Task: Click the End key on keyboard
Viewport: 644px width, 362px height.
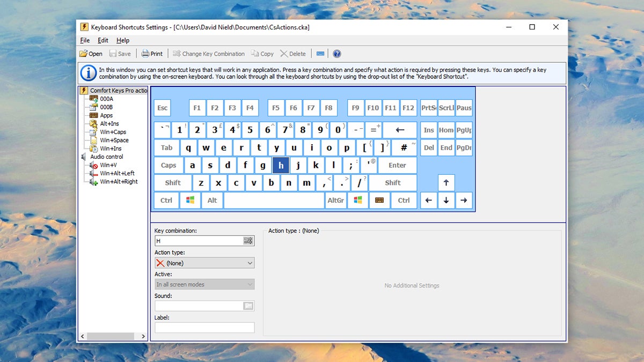Action: (446, 147)
